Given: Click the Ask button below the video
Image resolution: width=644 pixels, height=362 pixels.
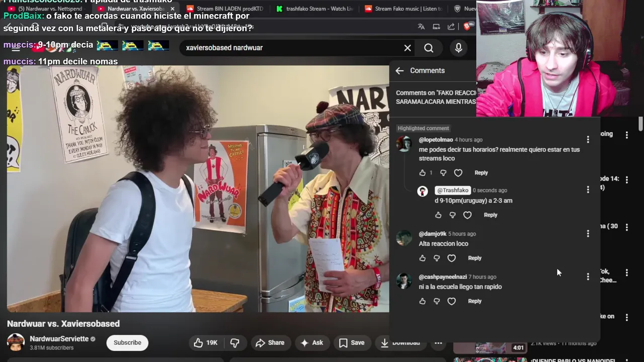Looking at the screenshot, I should (312, 343).
